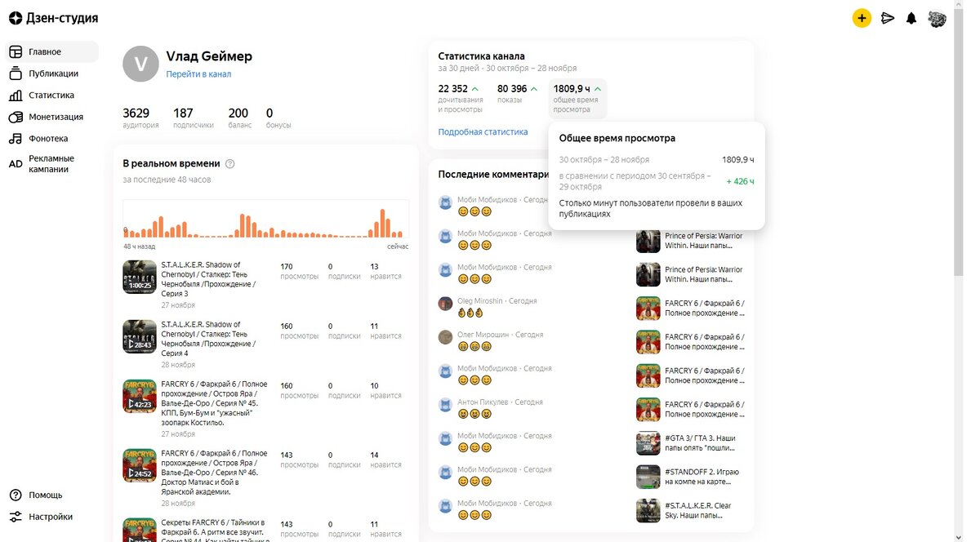
Task: Open the Монетизация sidebar section
Action: point(51,117)
